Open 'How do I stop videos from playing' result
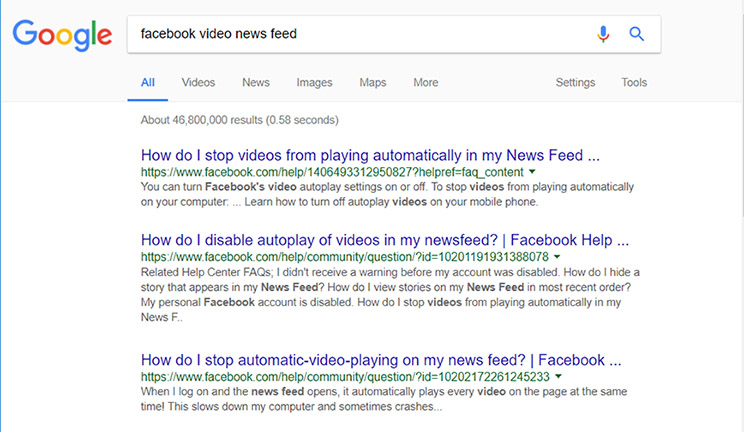744x432 pixels. pos(370,155)
